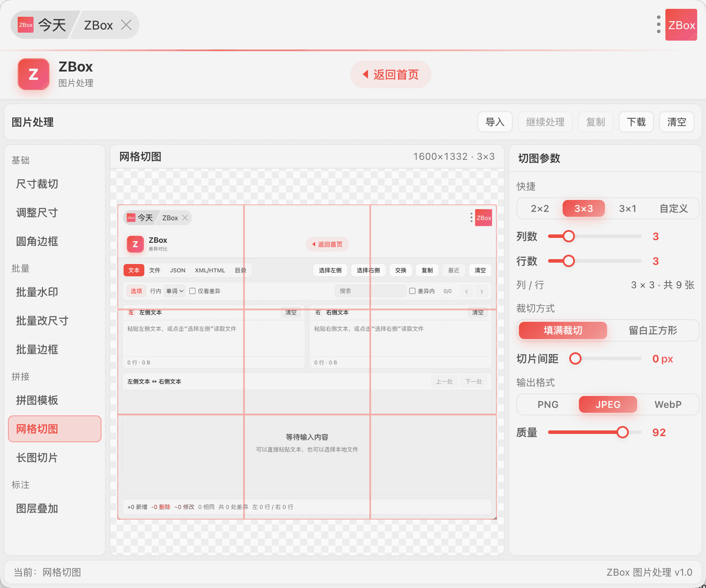706x588 pixels.
Task: Choose the 3×1 quick grid preset
Action: click(627, 208)
